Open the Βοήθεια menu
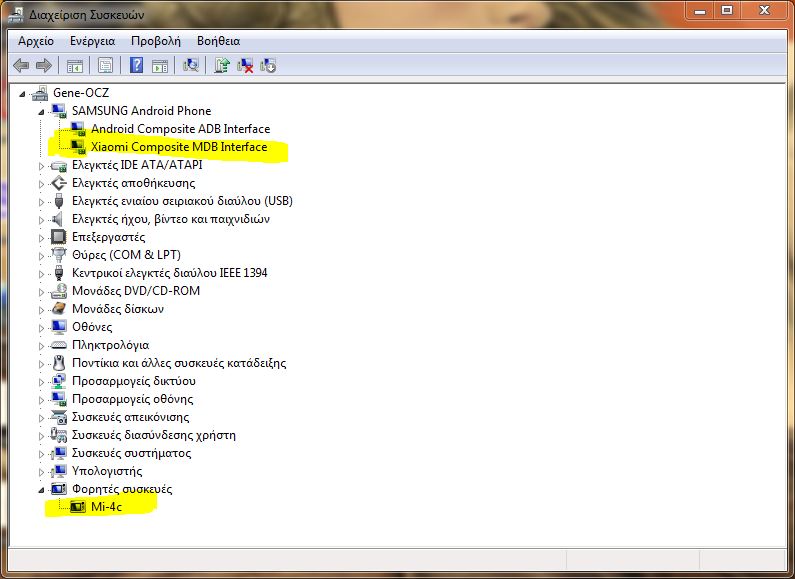The width and height of the screenshot is (795, 579). (x=218, y=41)
